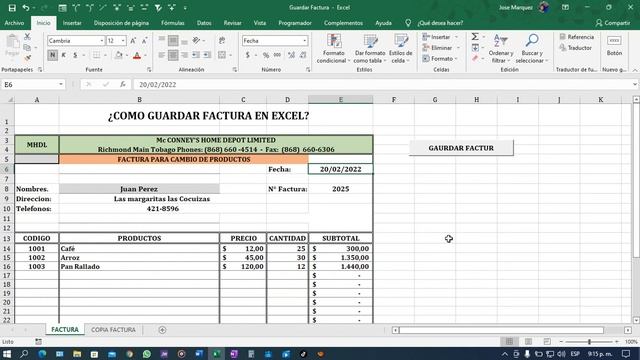This screenshot has width=640, height=360.
Task: Toggle align left in Alineación group
Action: [162, 55]
